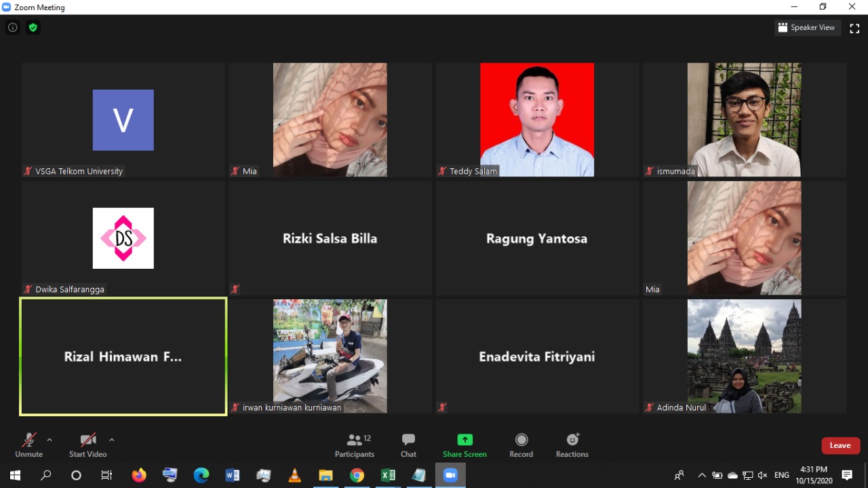Click the Rizal Himawan highlighted tile
868x488 pixels.
123,356
